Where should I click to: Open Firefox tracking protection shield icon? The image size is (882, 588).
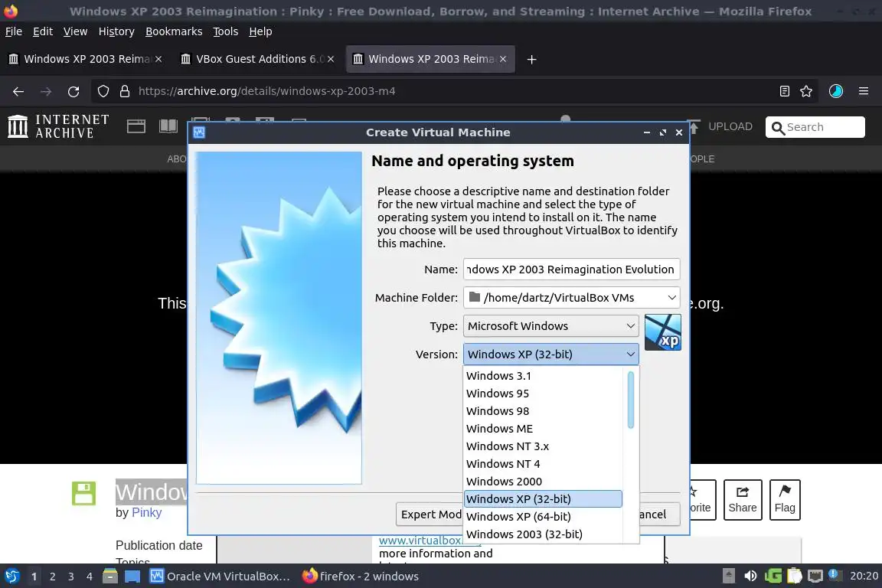tap(103, 91)
